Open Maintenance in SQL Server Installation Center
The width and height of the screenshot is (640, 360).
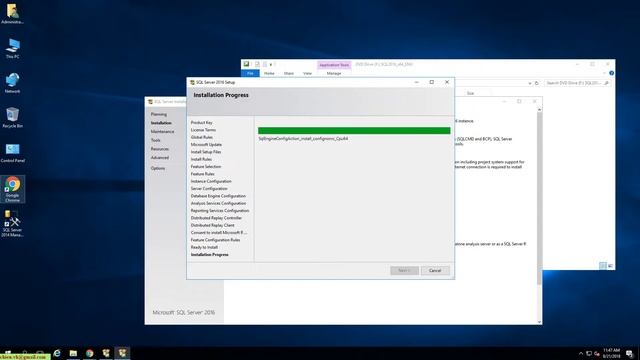pos(162,131)
